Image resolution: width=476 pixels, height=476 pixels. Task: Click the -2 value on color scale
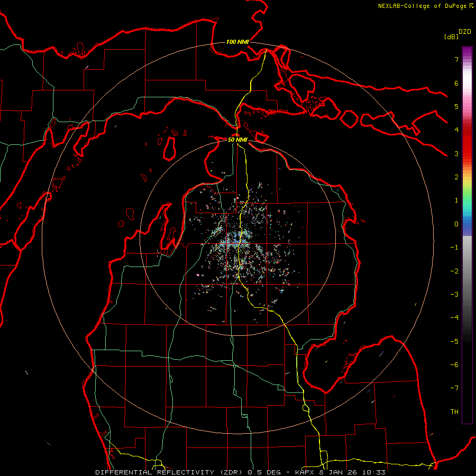click(454, 271)
